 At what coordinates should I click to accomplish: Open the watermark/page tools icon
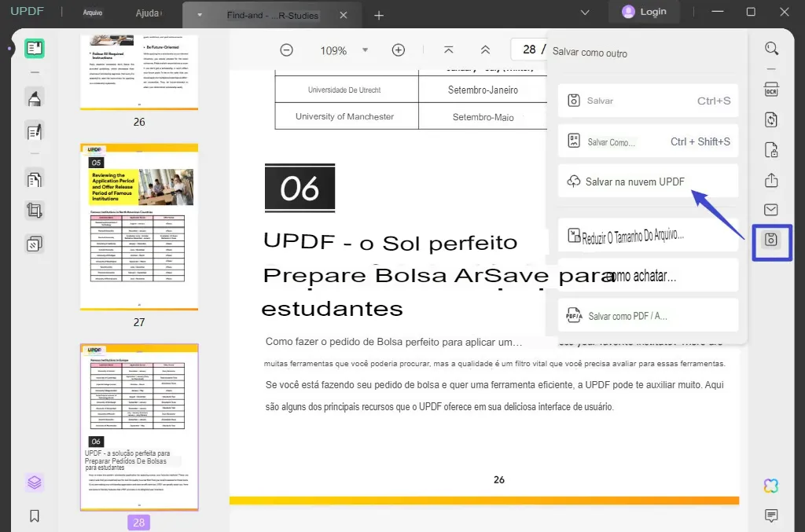(x=35, y=244)
